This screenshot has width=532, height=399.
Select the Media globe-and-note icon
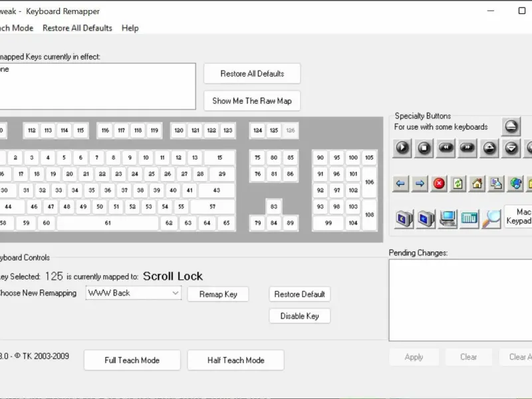coord(515,184)
